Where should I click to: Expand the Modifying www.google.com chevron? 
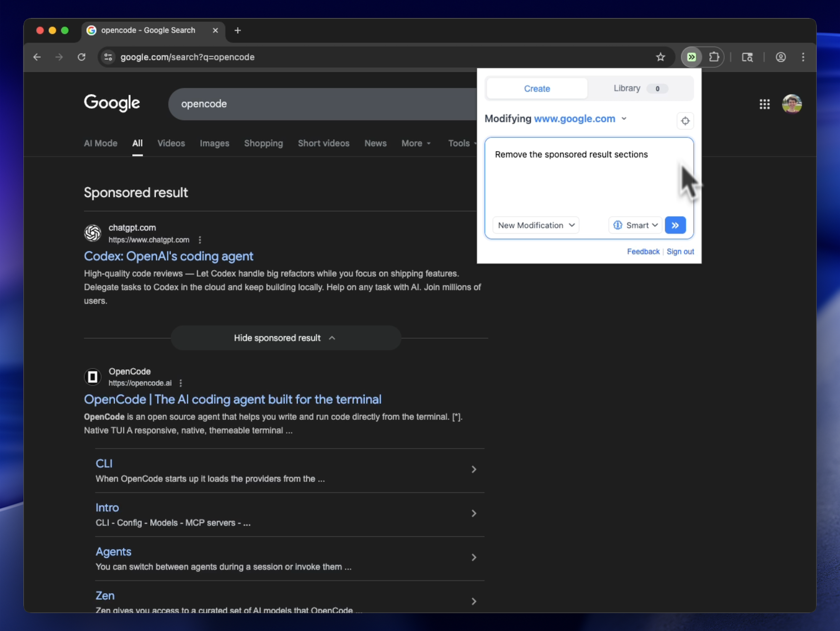tap(624, 119)
